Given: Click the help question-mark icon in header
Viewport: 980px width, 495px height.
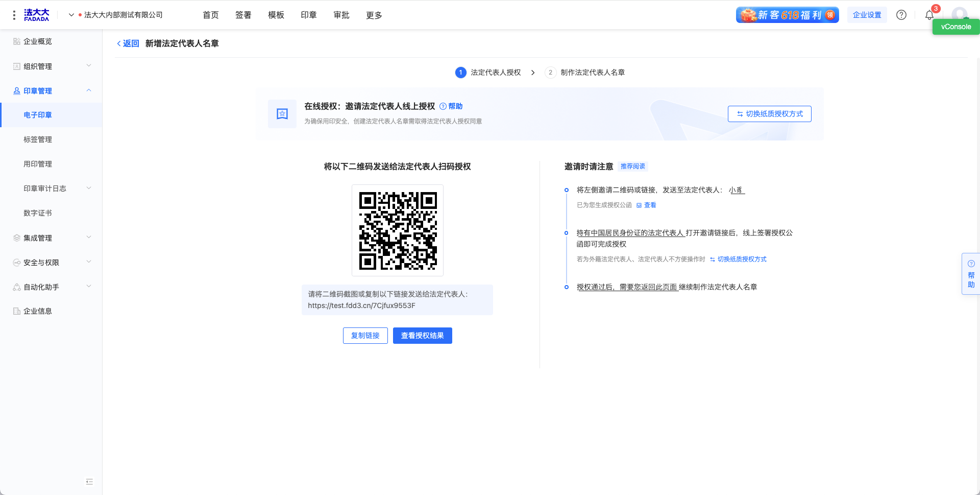Looking at the screenshot, I should 901,15.
